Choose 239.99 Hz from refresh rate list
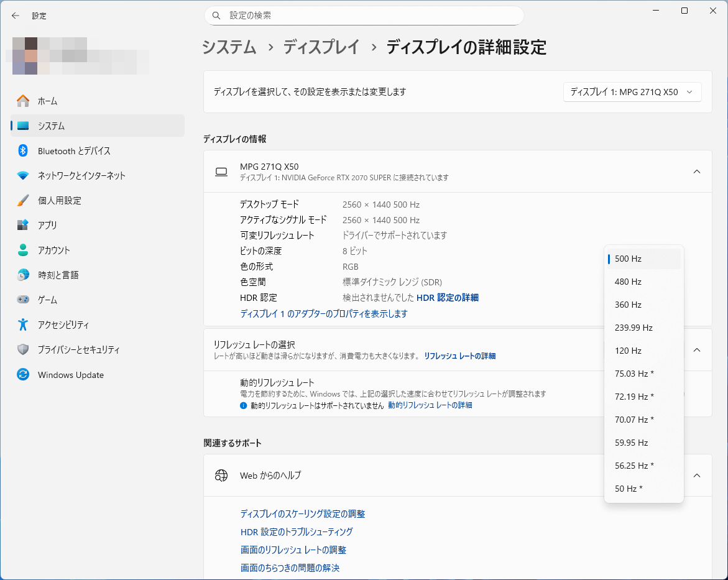This screenshot has height=580, width=728. tap(634, 328)
